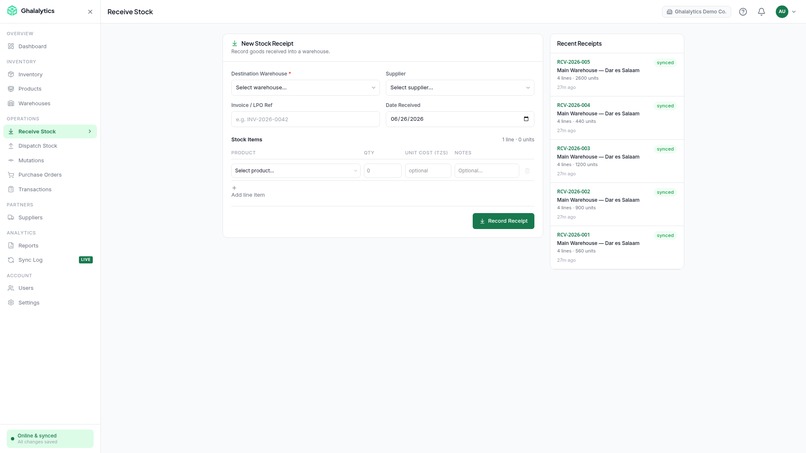Click the Inventory box icon
Image resolution: width=806 pixels, height=453 pixels.
(11, 75)
